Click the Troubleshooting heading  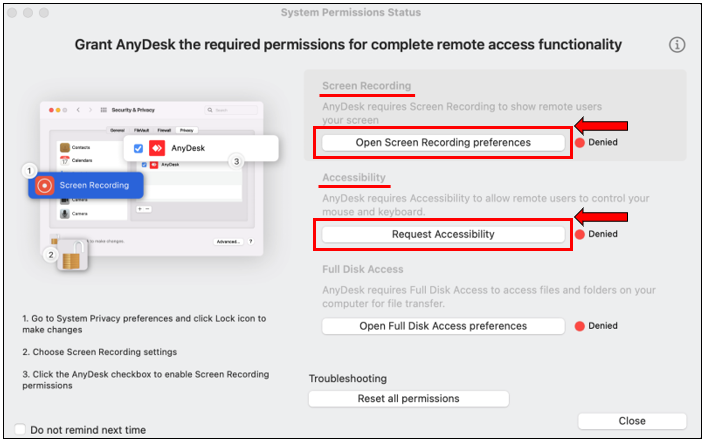[x=348, y=379]
